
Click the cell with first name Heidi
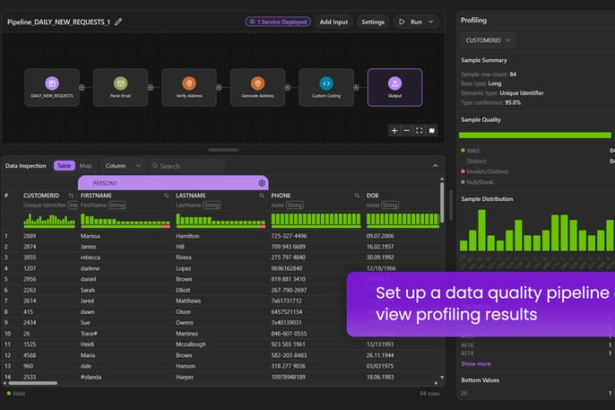pyautogui.click(x=87, y=344)
